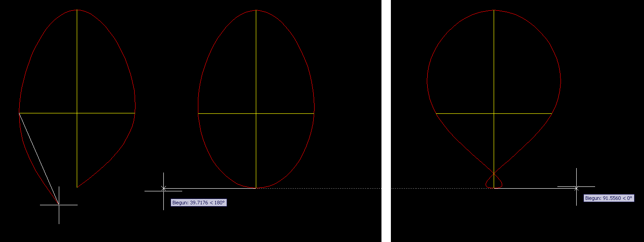Select the white diagonal line in the left shape
644x242 pixels.
coord(39,159)
